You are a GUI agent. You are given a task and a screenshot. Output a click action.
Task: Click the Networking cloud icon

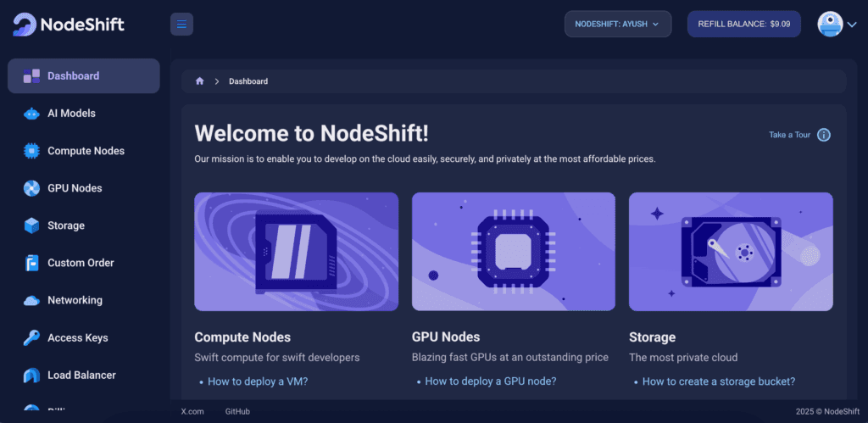[31, 300]
